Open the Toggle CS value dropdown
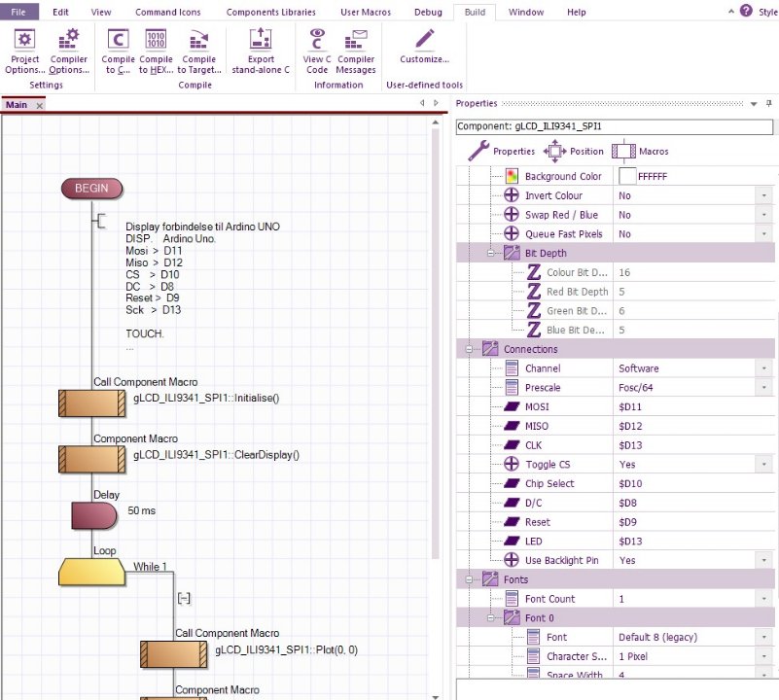 click(764, 465)
